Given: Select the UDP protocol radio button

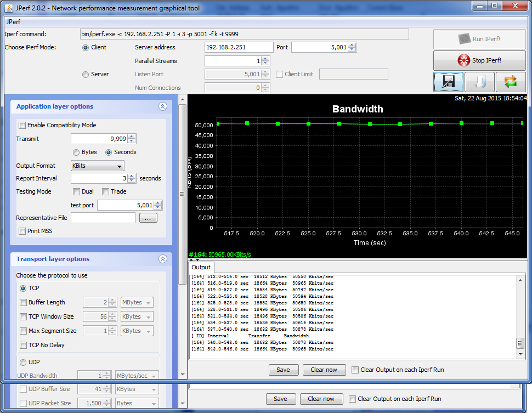Looking at the screenshot, I should pyautogui.click(x=23, y=363).
